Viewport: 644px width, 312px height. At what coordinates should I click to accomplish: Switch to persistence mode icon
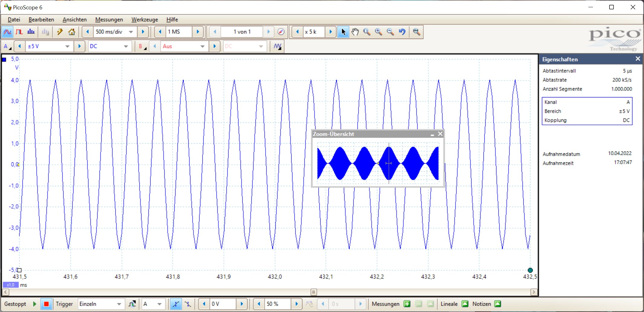pyautogui.click(x=19, y=32)
